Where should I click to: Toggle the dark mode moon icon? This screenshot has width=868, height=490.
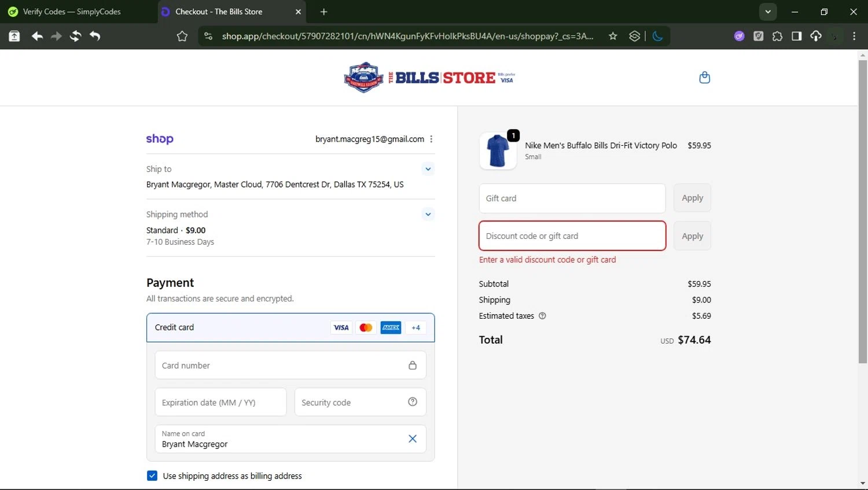click(657, 36)
